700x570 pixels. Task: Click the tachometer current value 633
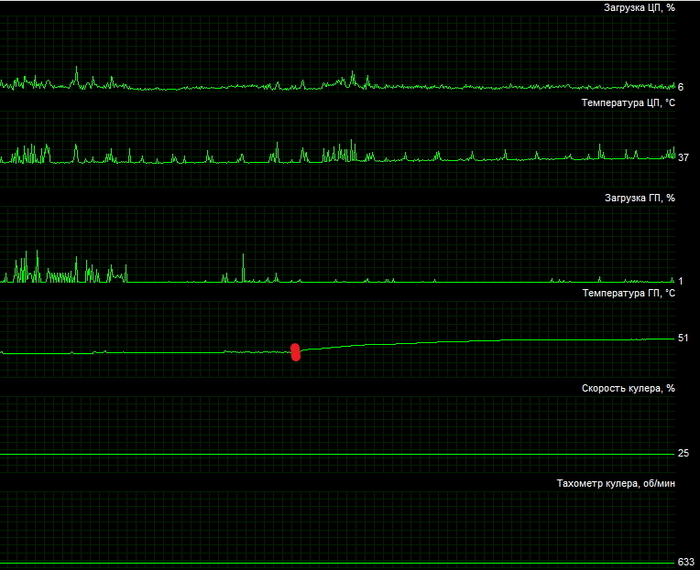(x=685, y=561)
